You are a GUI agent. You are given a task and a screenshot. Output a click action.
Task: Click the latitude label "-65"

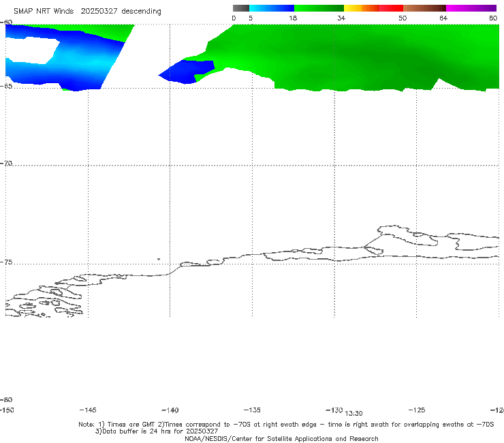click(6, 87)
